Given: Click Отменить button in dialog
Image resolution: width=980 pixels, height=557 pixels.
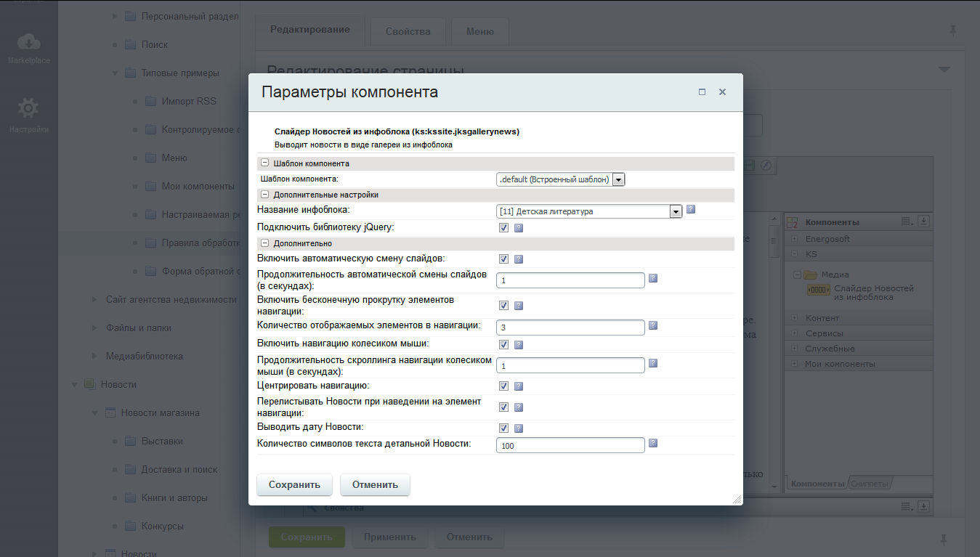Looking at the screenshot, I should pyautogui.click(x=375, y=484).
